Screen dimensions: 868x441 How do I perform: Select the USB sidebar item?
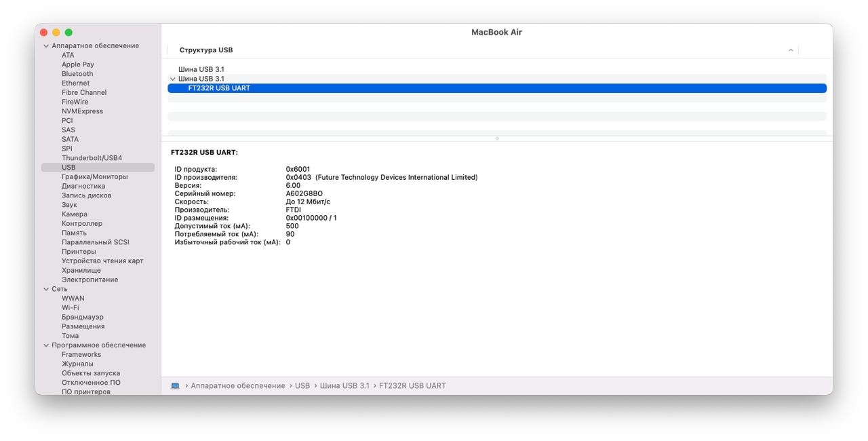tap(98, 168)
